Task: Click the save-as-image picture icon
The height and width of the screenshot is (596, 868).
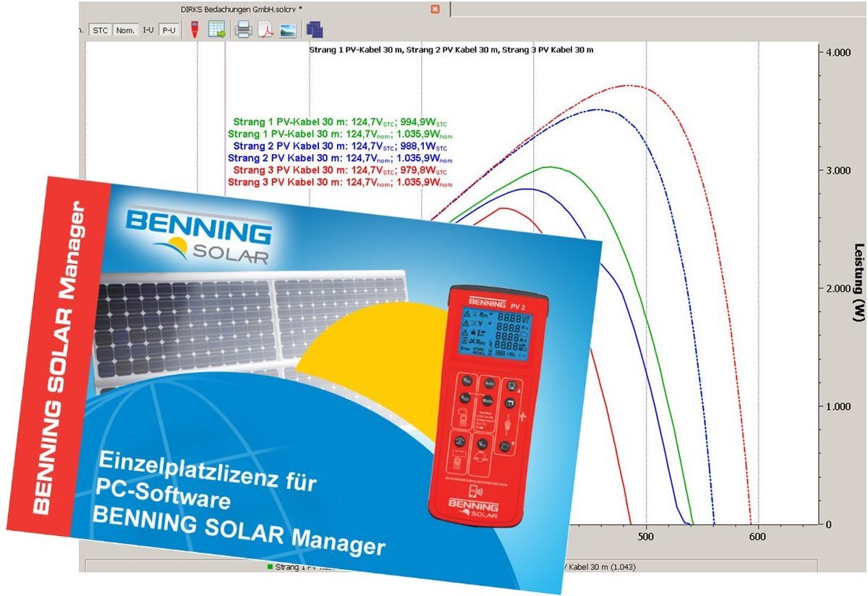Action: (287, 30)
